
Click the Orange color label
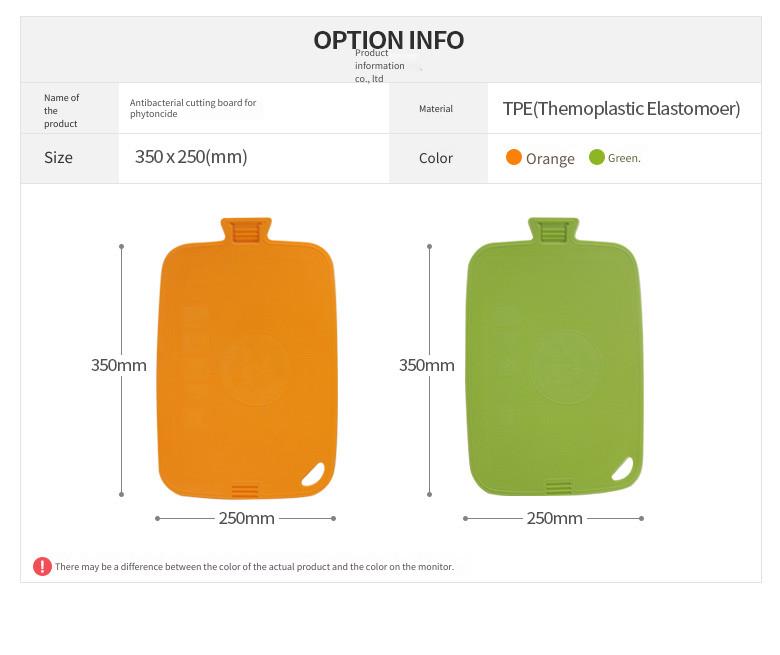pyautogui.click(x=550, y=159)
